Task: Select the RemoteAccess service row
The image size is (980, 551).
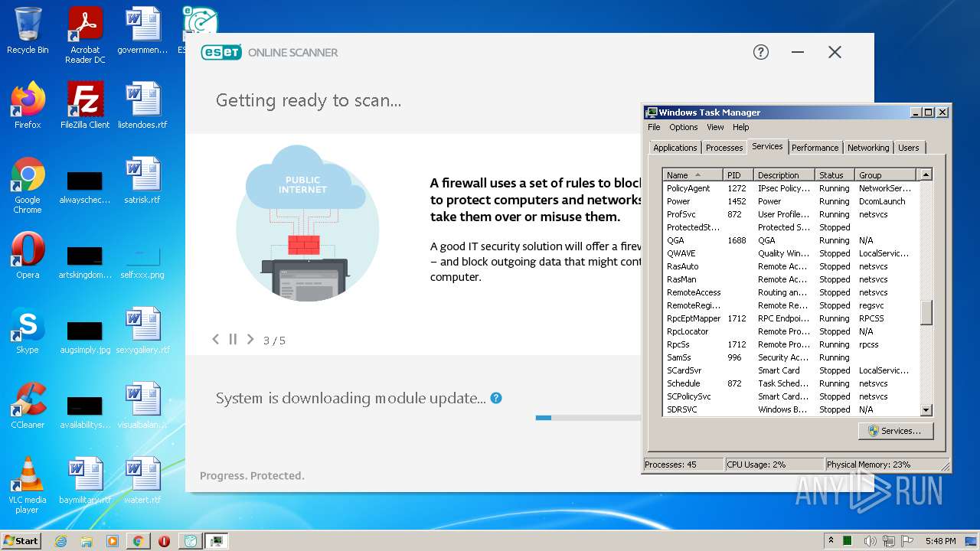Action: (790, 292)
